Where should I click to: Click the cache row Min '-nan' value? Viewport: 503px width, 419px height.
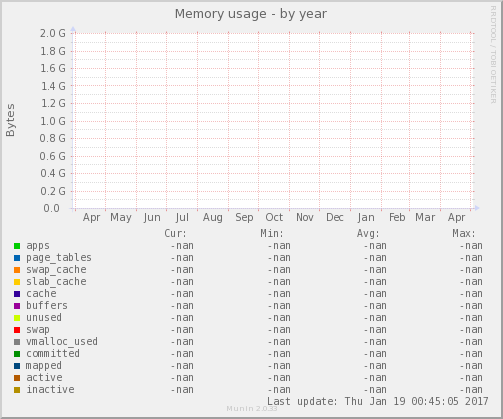pyautogui.click(x=279, y=294)
